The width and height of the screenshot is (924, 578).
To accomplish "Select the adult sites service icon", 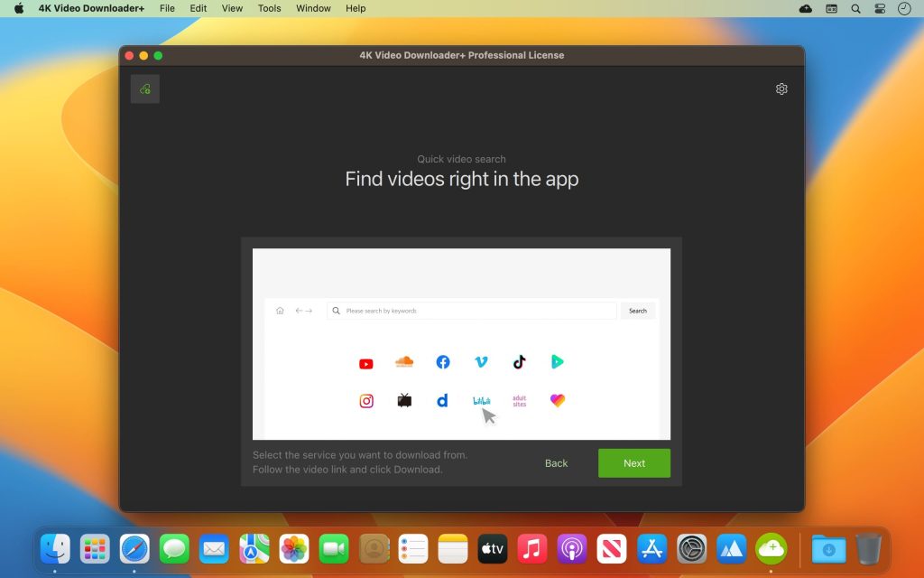I will 519,400.
